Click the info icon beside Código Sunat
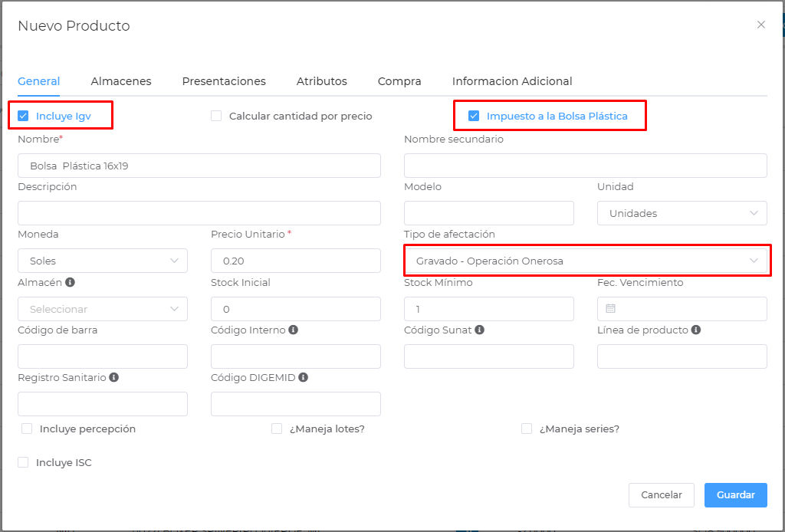Image resolution: width=785 pixels, height=532 pixels. coord(480,330)
